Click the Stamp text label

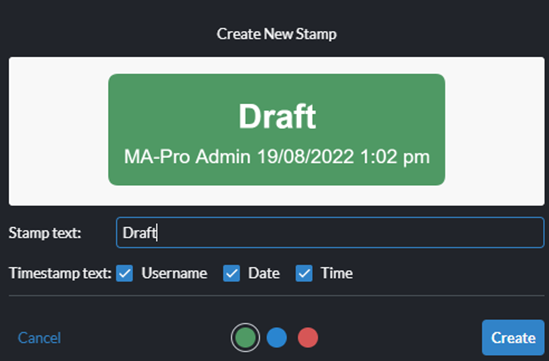click(45, 233)
